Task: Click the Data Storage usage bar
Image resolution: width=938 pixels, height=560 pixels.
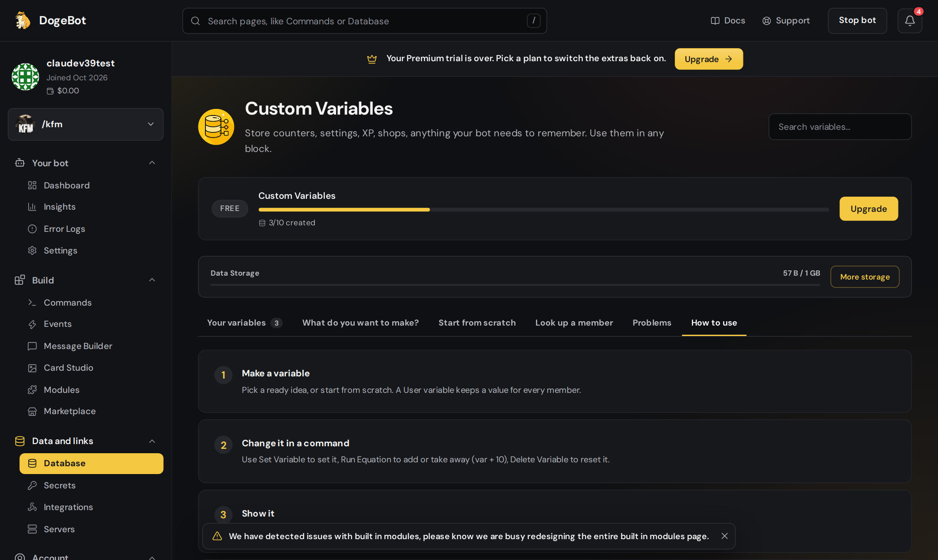Action: point(515,285)
